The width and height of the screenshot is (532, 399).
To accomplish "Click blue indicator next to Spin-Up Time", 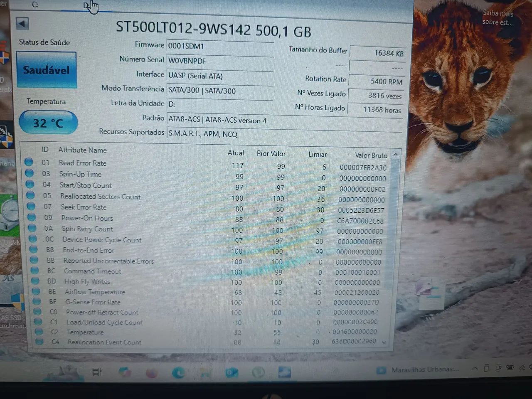I will pos(29,173).
